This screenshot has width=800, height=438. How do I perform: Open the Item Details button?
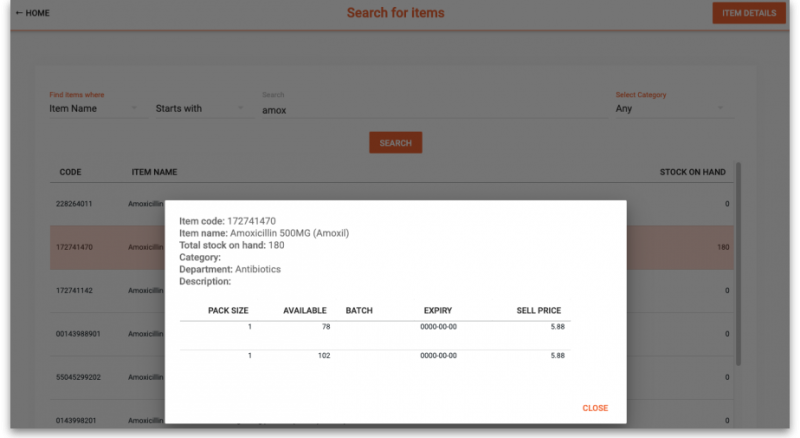[748, 13]
